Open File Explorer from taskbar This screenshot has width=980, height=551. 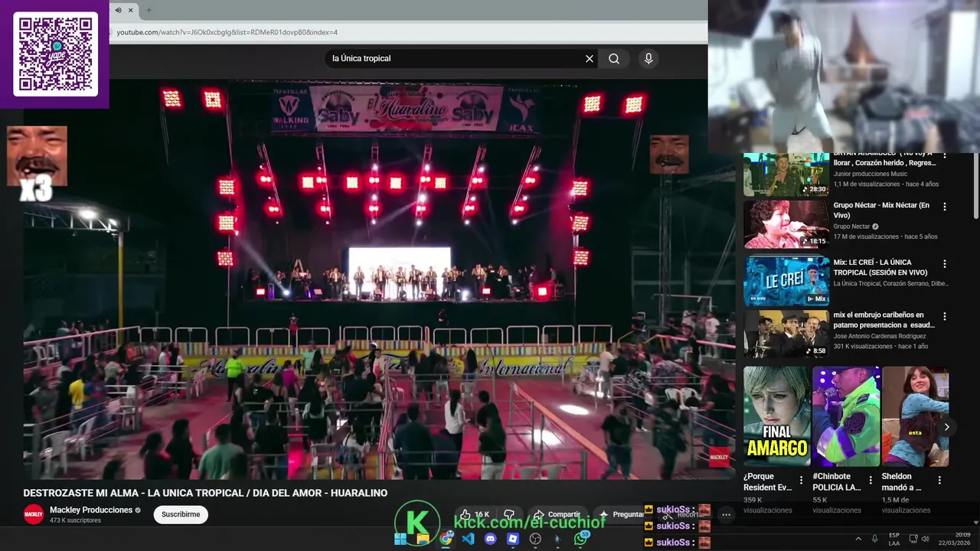click(x=423, y=539)
